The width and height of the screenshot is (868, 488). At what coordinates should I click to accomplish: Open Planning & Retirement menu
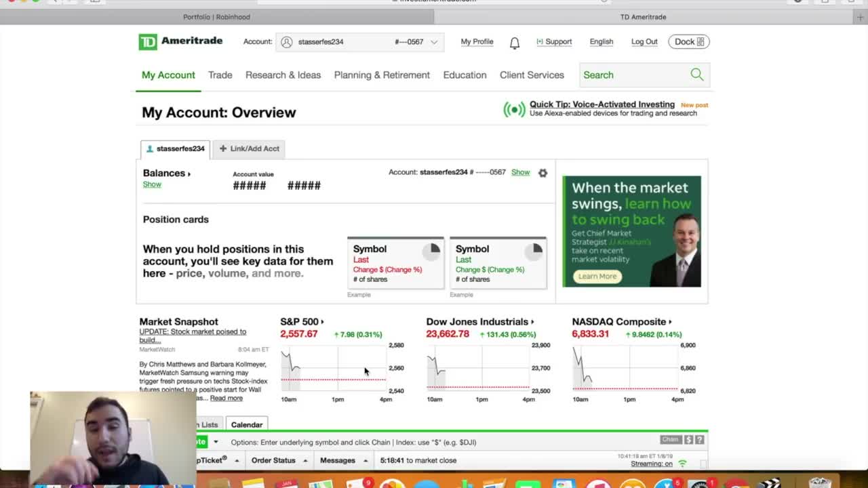coord(382,75)
